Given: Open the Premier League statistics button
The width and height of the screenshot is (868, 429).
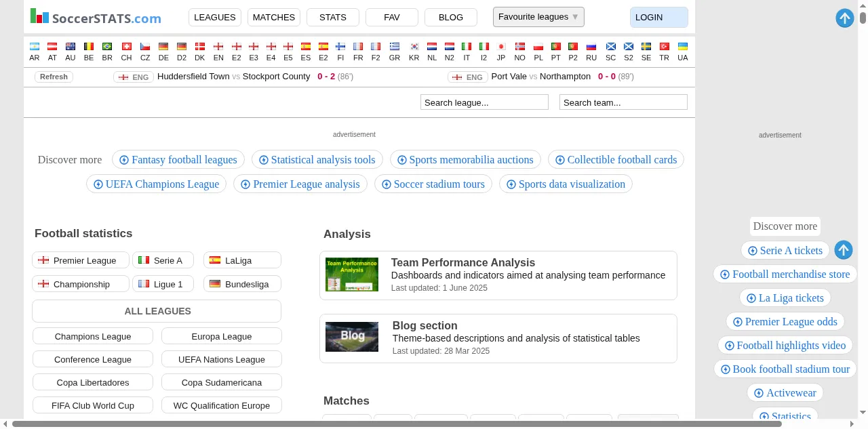Looking at the screenshot, I should click(x=81, y=260).
